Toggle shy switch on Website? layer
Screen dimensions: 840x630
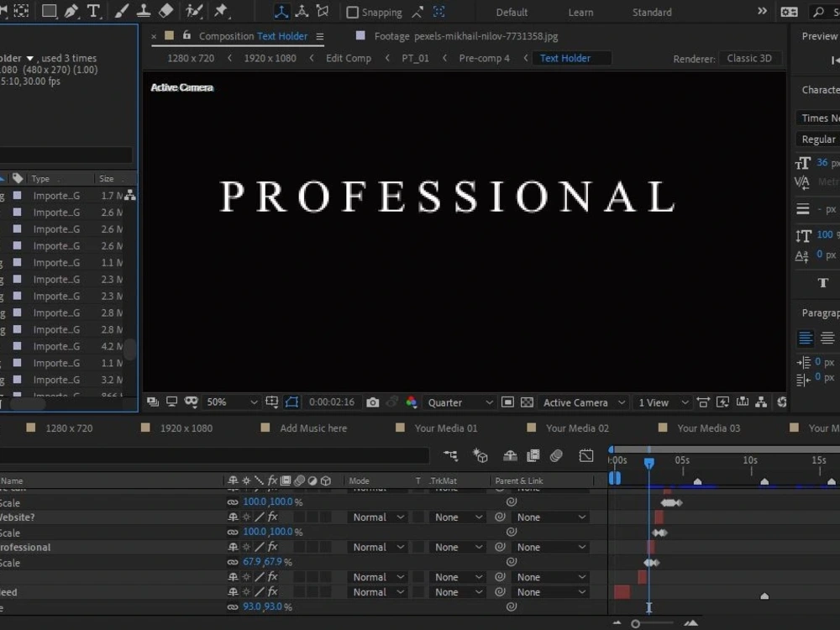click(233, 517)
